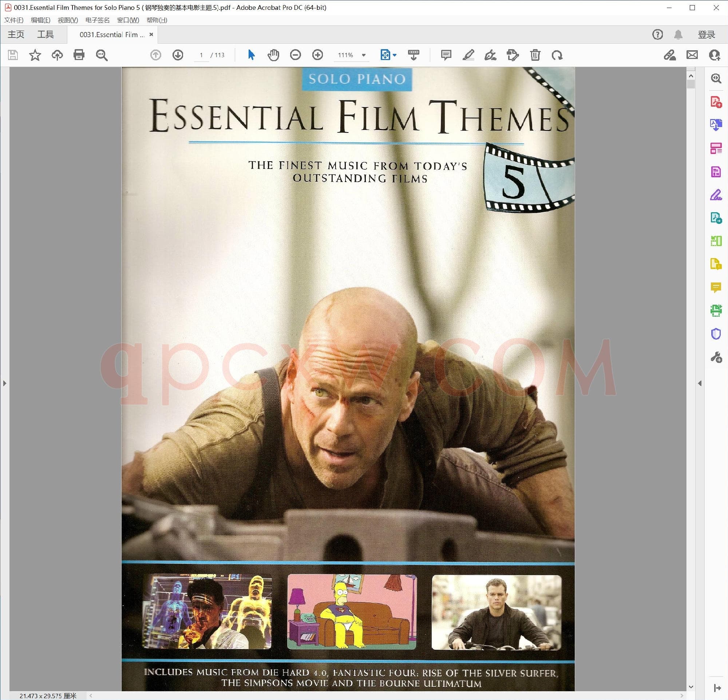Click the trash delete icon
This screenshot has width=728, height=700.
[535, 55]
